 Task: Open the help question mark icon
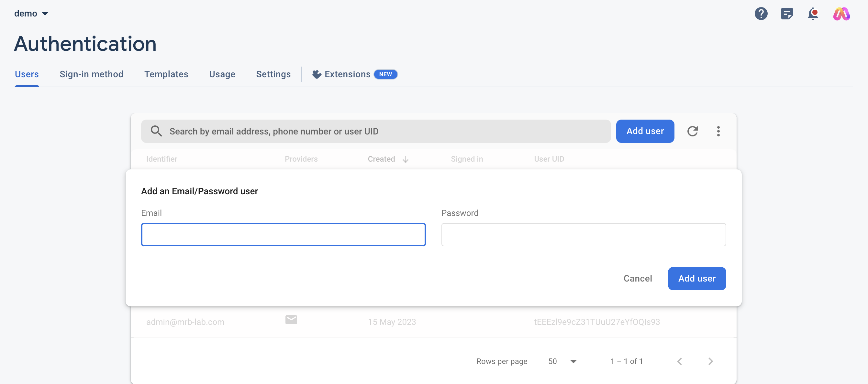761,14
